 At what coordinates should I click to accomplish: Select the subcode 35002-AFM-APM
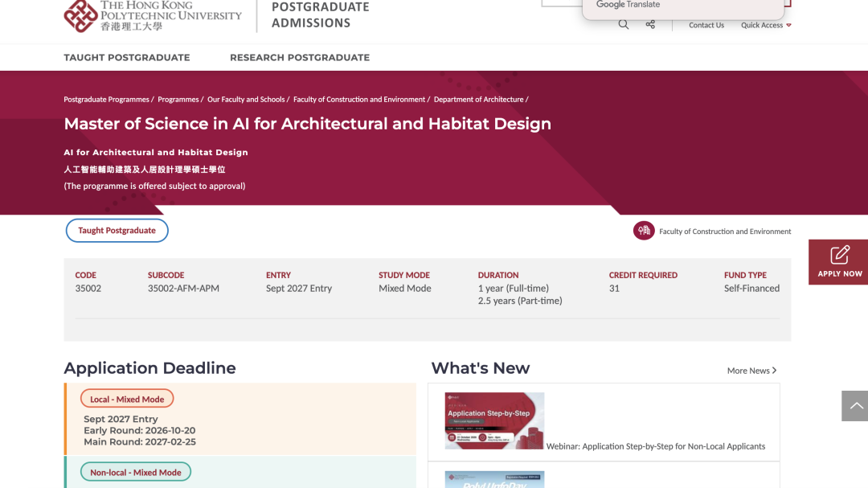coord(183,288)
